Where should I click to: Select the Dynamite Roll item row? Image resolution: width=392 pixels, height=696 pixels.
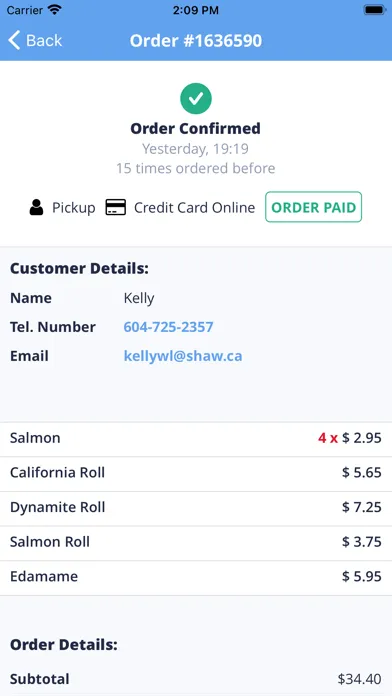(x=196, y=508)
